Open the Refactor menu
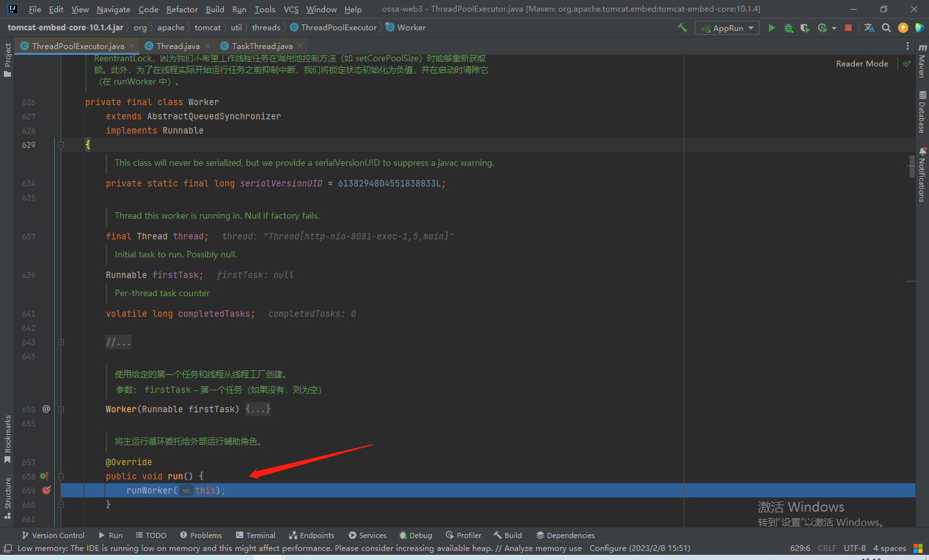Image resolution: width=929 pixels, height=560 pixels. click(x=182, y=9)
